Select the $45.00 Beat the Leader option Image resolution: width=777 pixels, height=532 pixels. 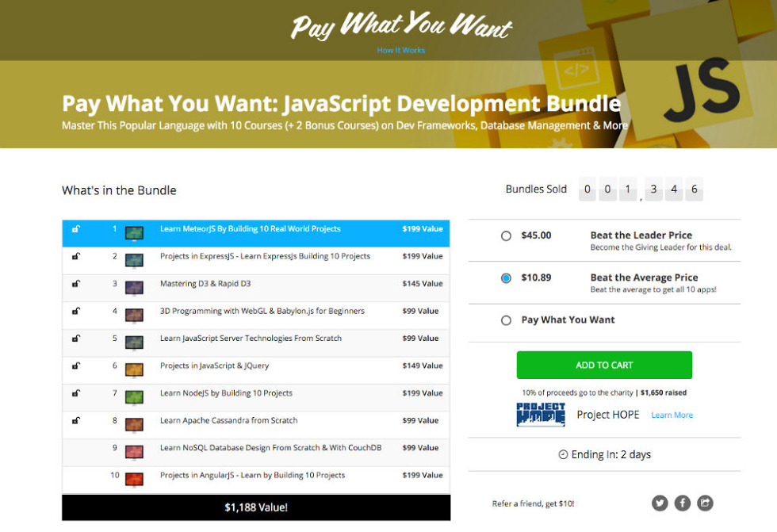coord(506,235)
